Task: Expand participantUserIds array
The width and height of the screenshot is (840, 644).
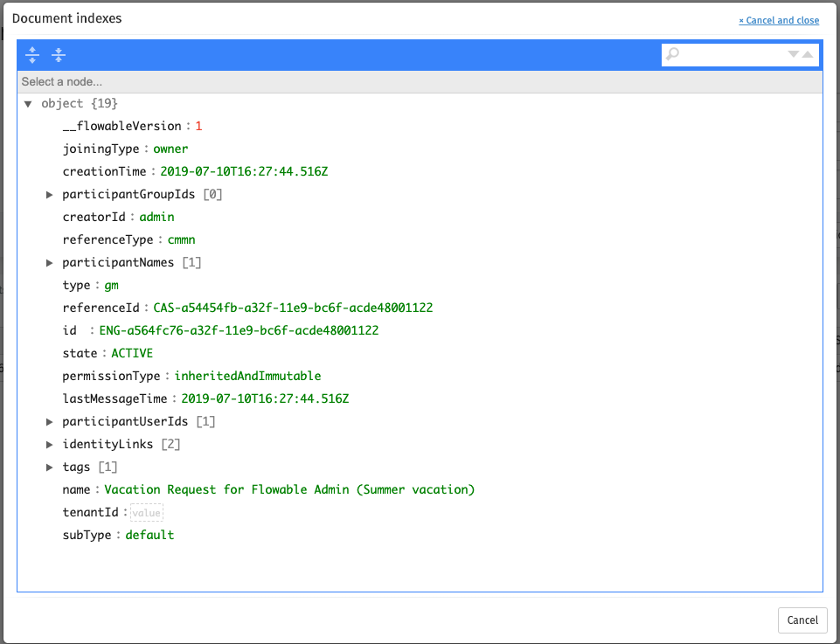Action: coord(50,422)
